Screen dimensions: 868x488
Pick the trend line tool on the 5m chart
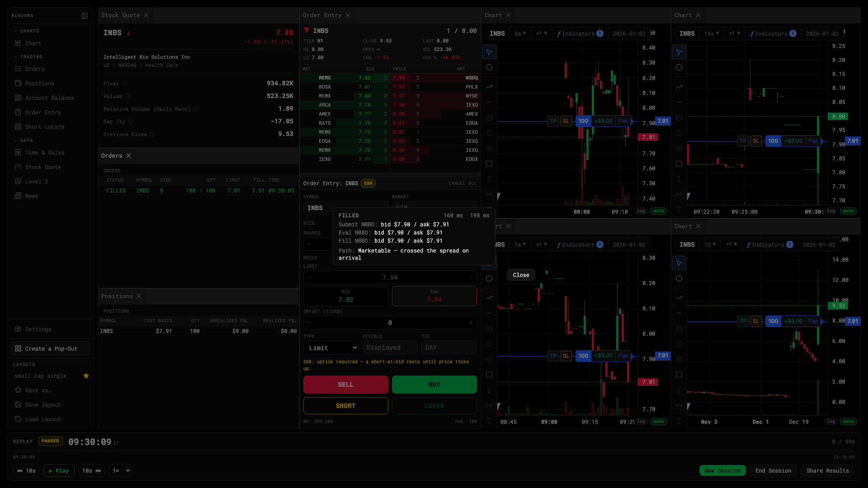point(489,87)
